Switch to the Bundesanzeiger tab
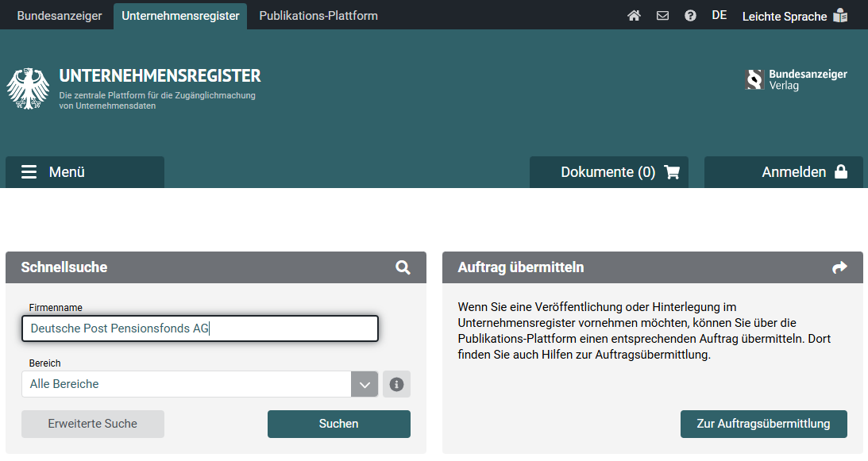The width and height of the screenshot is (868, 461). tap(60, 16)
